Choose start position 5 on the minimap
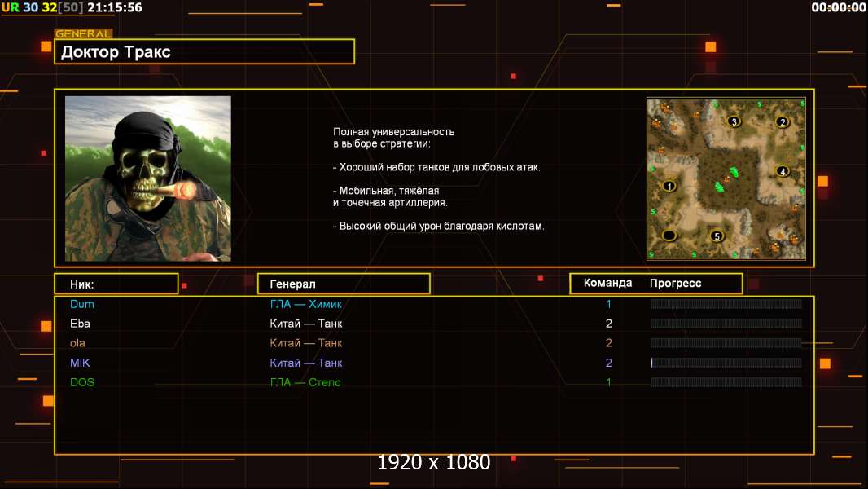The height and width of the screenshot is (489, 868). (x=717, y=236)
